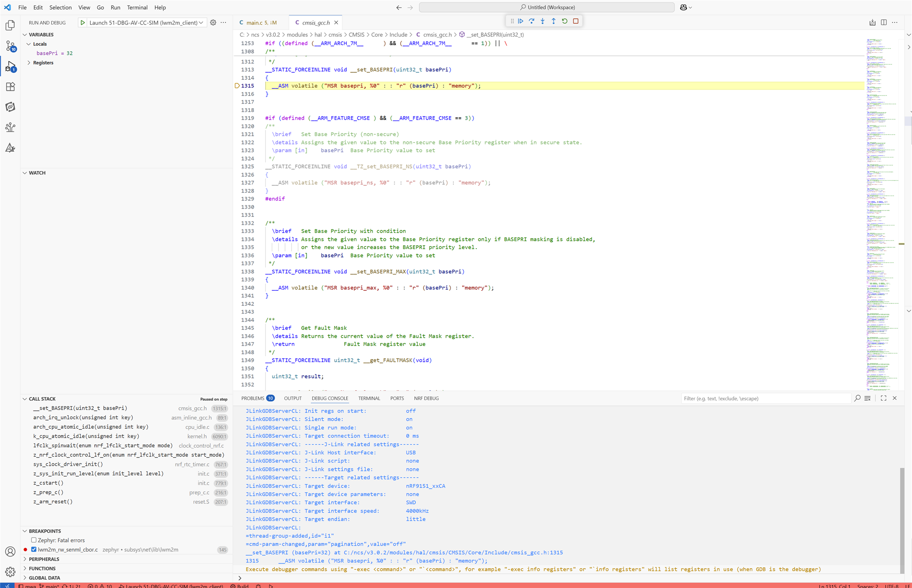Disable the lwm2m_rw_senml_cbor.c breakpoint
Viewport: 912px width, 588px height.
point(33,549)
